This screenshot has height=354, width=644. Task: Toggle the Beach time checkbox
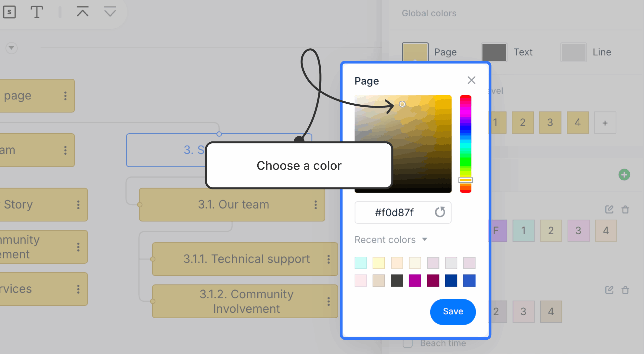click(407, 343)
